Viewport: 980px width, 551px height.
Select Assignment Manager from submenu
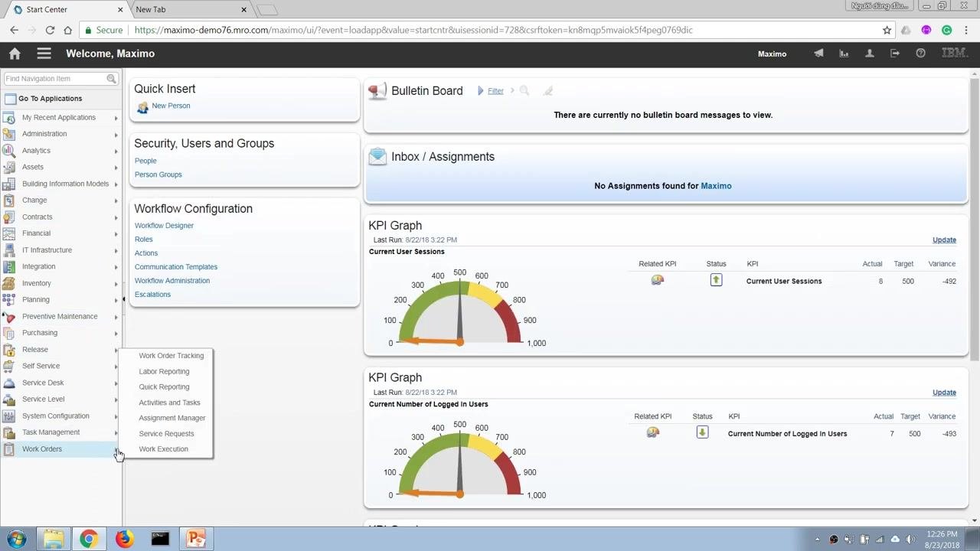coord(172,418)
